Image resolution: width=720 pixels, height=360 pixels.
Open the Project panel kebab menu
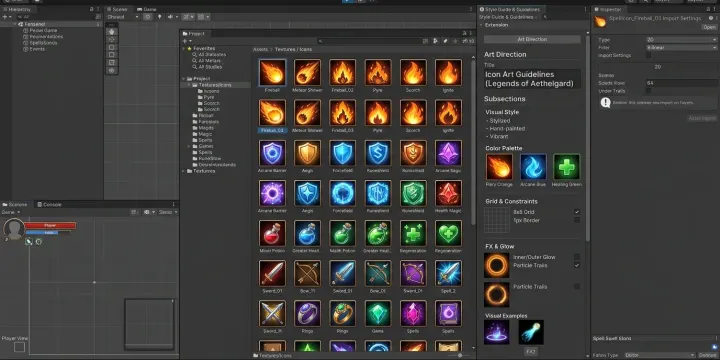pos(471,34)
